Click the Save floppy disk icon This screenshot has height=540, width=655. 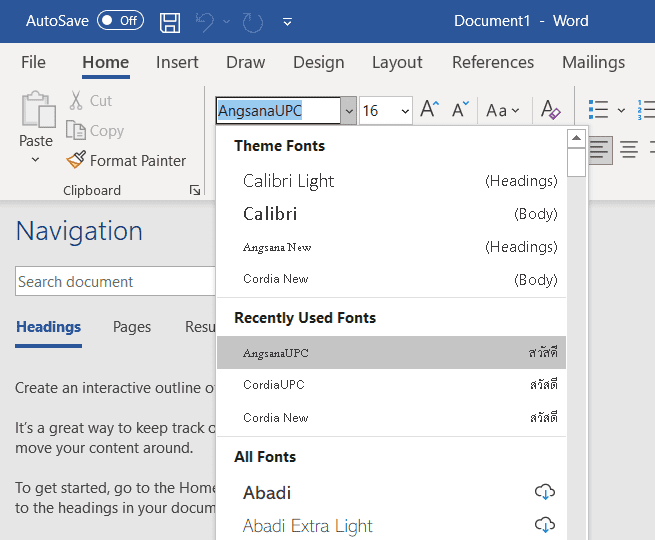[170, 22]
